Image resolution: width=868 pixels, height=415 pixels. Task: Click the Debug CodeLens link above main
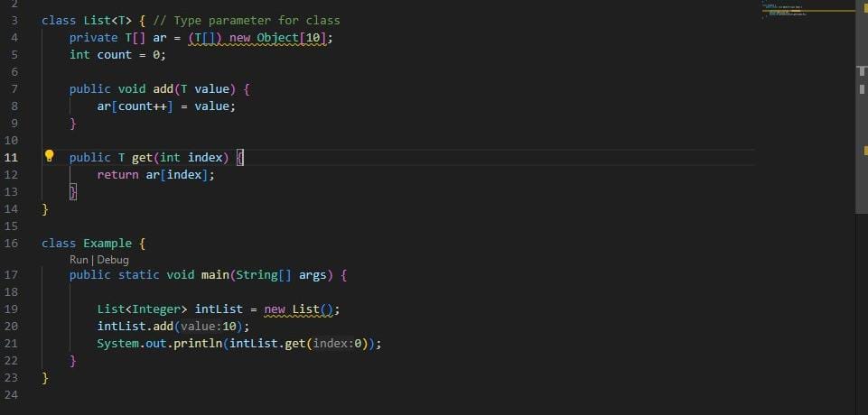coord(113,260)
